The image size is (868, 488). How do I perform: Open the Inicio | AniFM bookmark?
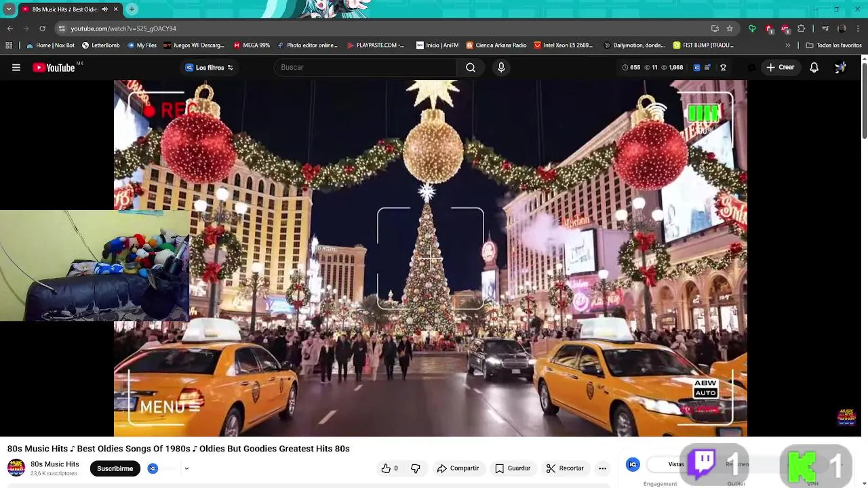437,45
